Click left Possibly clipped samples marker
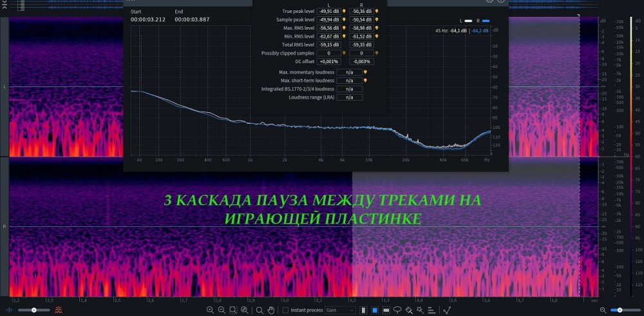Screen dimensions: 644x316 (x=344, y=53)
